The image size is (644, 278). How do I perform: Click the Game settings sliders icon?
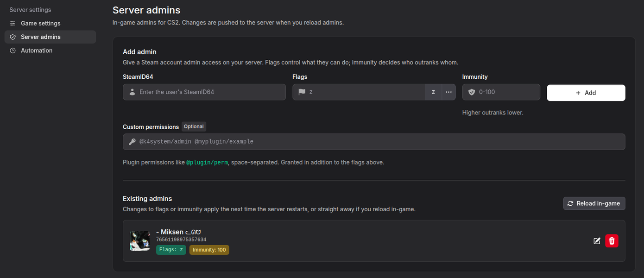13,23
